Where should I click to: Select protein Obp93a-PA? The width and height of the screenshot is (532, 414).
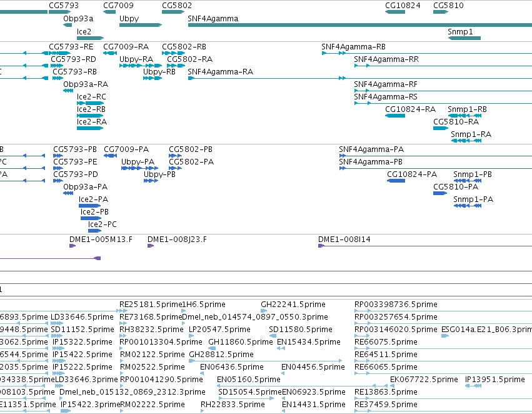tap(86, 187)
